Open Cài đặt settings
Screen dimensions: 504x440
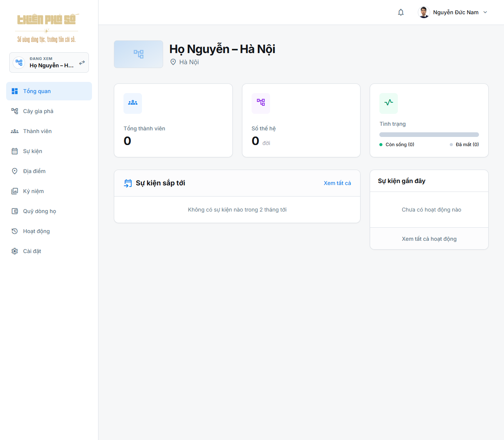point(49,251)
